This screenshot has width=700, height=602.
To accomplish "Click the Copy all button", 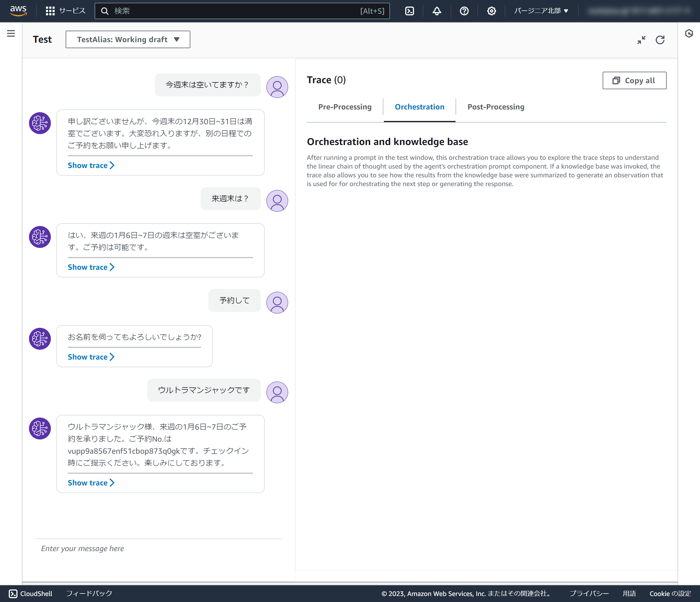I will (634, 80).
